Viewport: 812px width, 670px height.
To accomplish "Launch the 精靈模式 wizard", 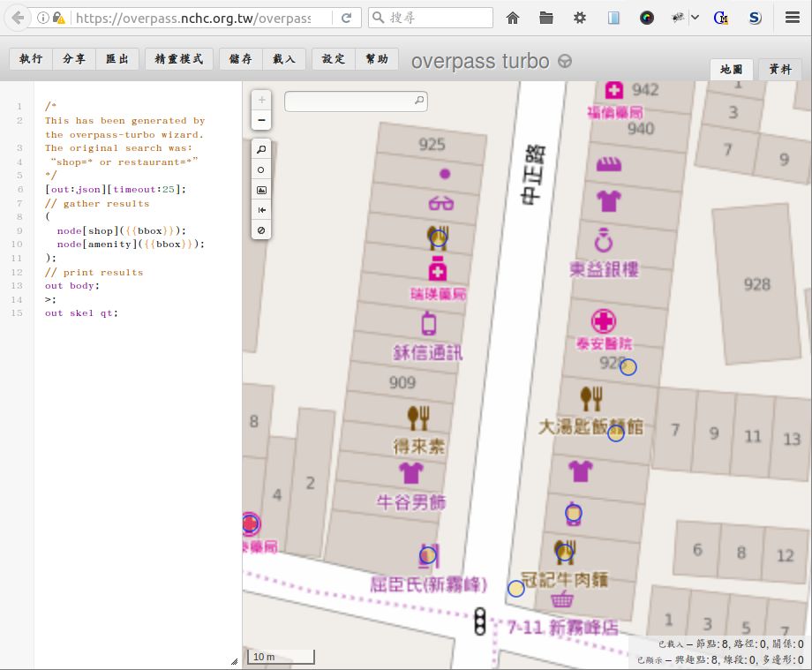I will click(178, 58).
